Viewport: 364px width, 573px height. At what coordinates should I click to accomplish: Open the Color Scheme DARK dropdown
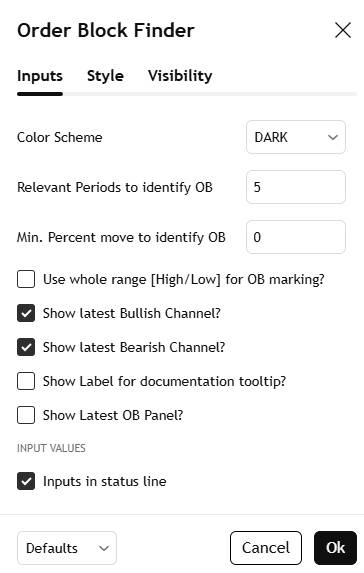tap(296, 137)
